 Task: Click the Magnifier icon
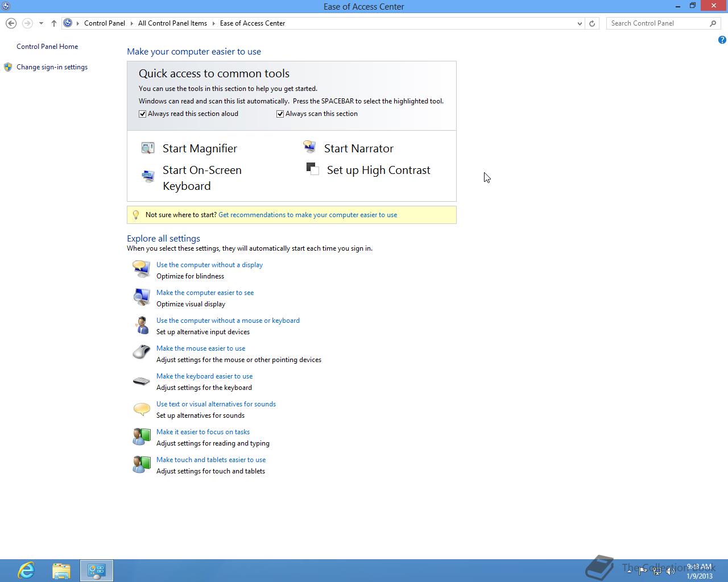[148, 148]
